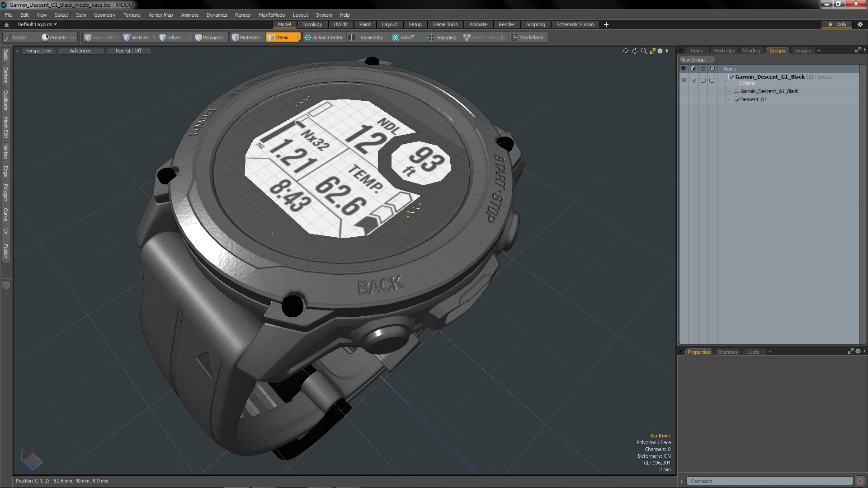Image resolution: width=868 pixels, height=488 pixels.
Task: Expand the Properties panel with arrows icon
Action: pos(850,351)
